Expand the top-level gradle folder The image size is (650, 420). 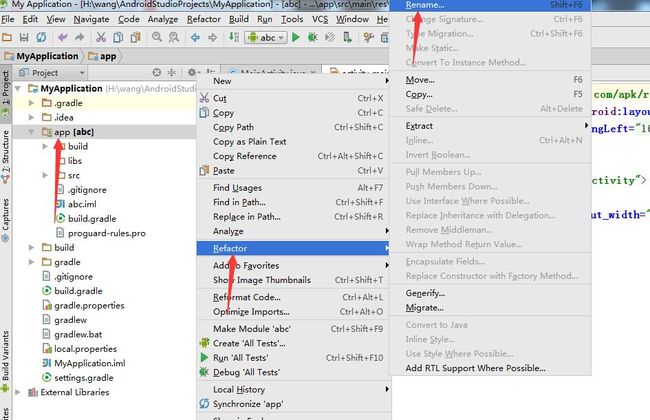32,262
